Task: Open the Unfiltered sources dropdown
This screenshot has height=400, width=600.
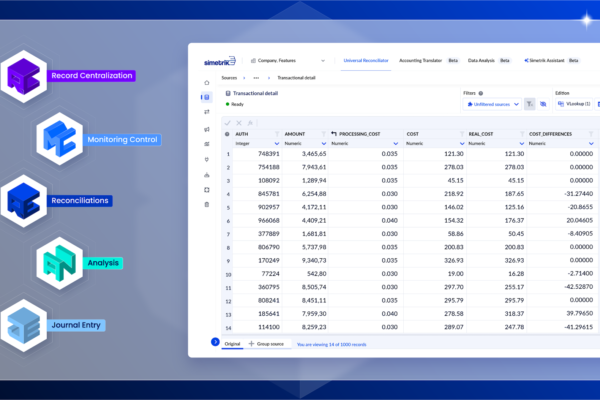Action: click(491, 104)
